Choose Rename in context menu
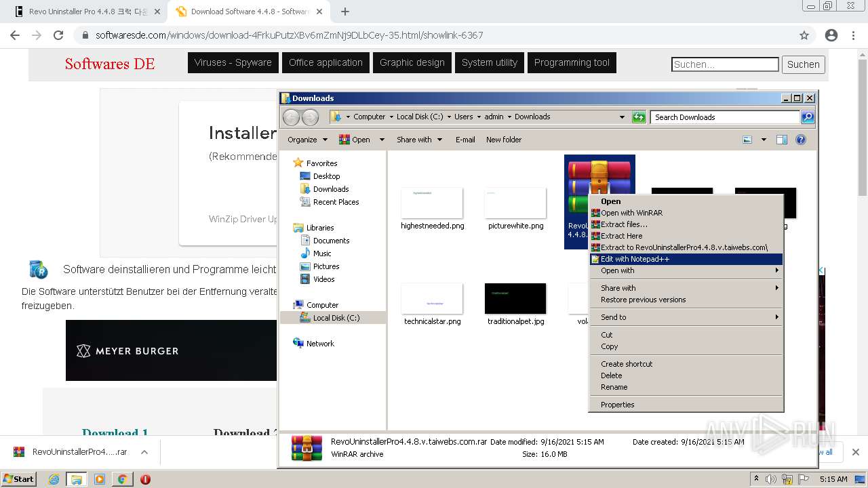868x488 pixels. pos(686,387)
